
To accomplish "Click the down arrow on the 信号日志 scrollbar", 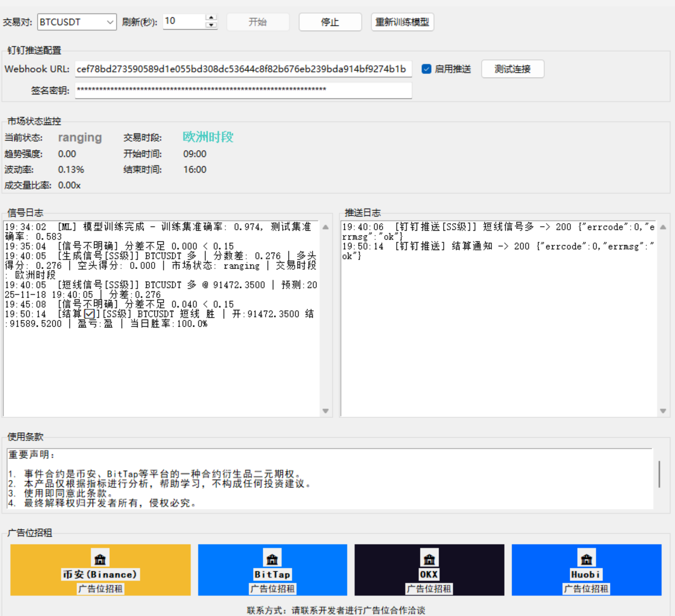I will tap(326, 411).
